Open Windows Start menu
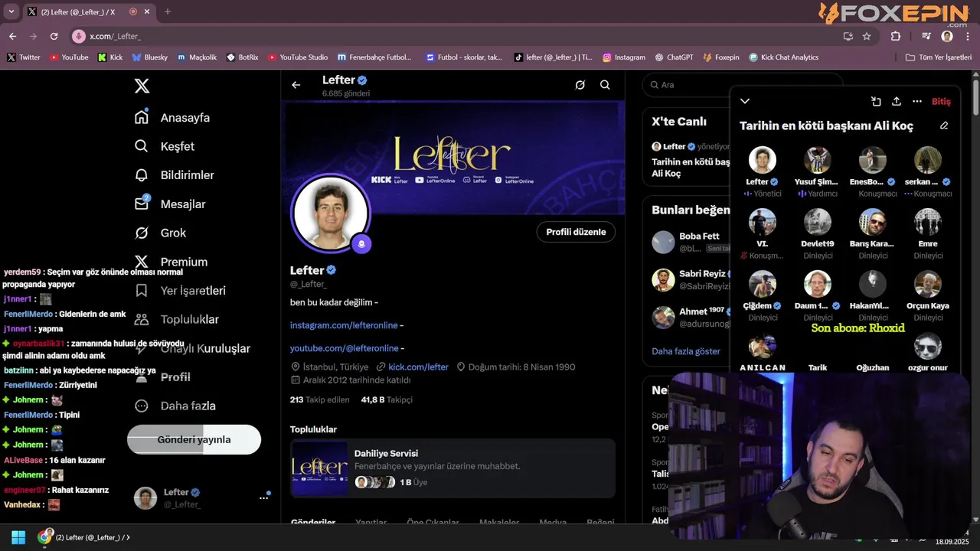 (x=18, y=537)
